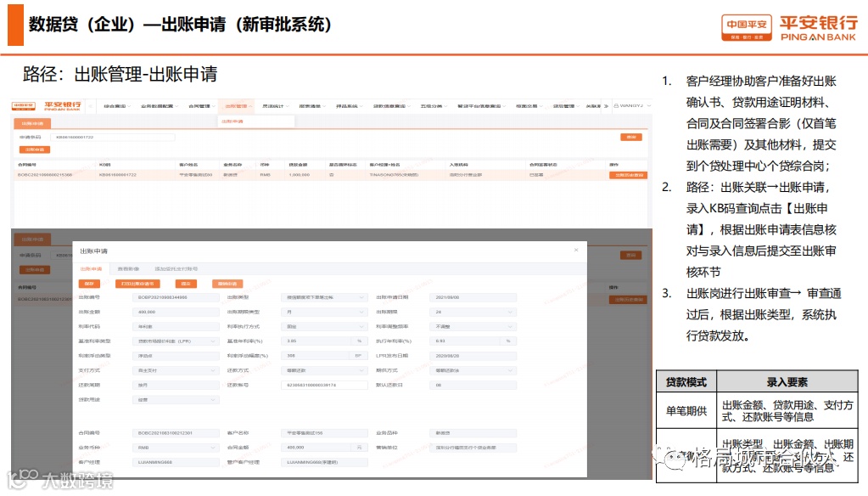The height and width of the screenshot is (496, 868).
Task: Open the 五级分类 menu
Action: [433, 106]
